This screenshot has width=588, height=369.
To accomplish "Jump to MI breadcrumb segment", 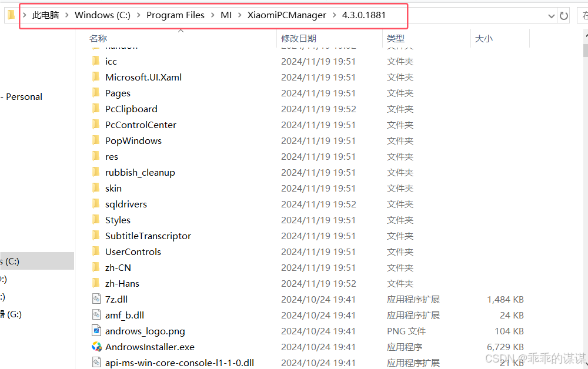I will click(226, 15).
